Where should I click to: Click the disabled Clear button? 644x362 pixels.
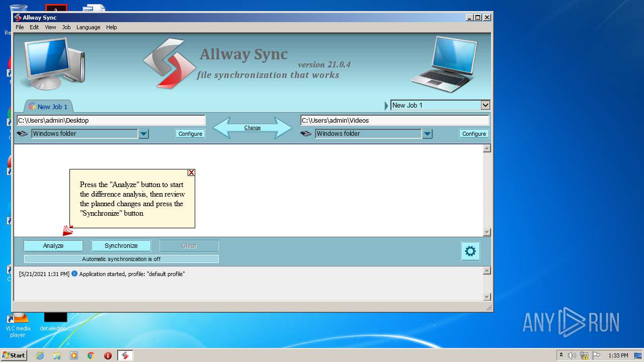189,246
